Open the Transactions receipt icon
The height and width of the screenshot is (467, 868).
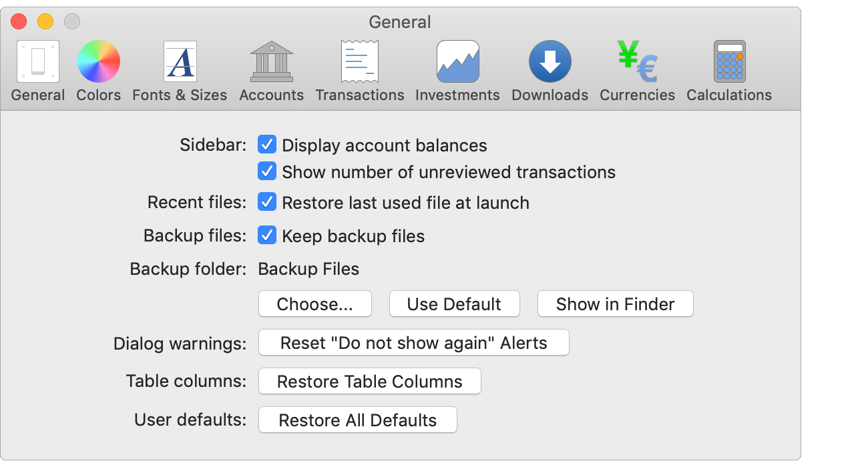click(x=360, y=62)
